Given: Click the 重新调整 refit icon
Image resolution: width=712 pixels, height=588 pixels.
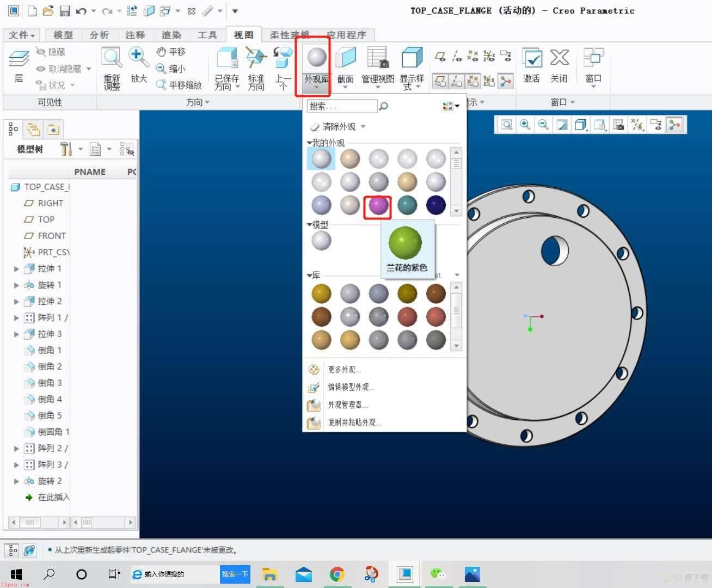Looking at the screenshot, I should (112, 68).
